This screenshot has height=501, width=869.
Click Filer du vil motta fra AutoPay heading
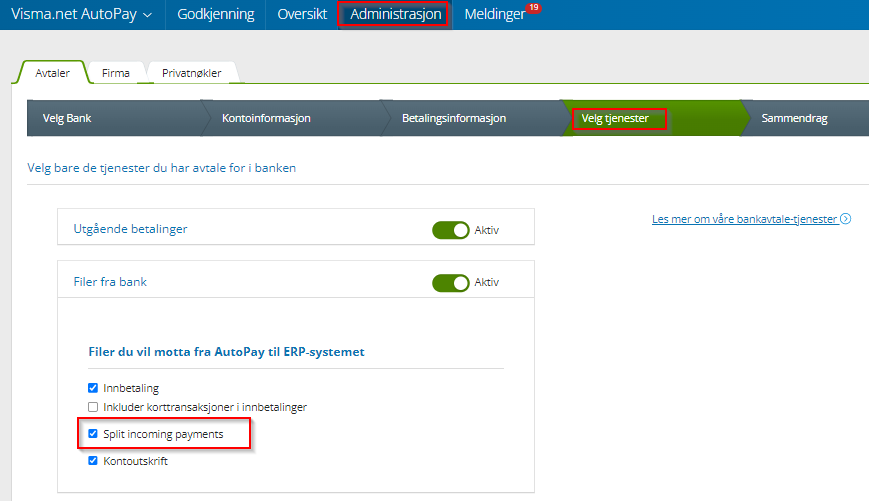click(x=226, y=352)
